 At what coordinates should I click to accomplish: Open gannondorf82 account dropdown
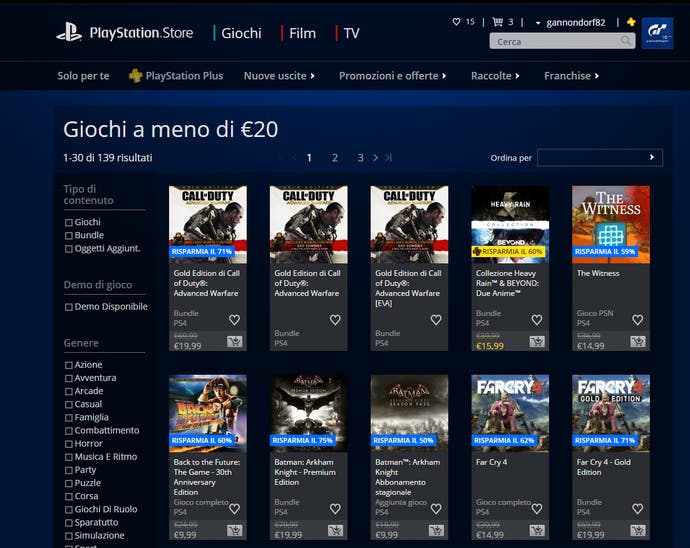(570, 22)
